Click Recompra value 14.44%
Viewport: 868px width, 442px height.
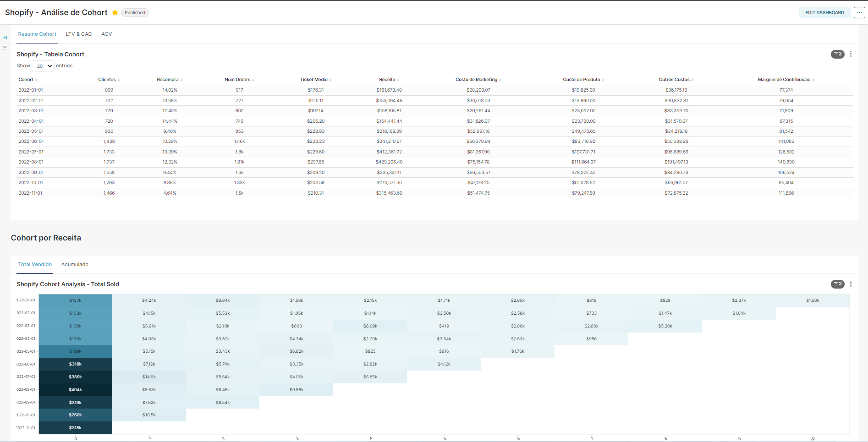[170, 121]
